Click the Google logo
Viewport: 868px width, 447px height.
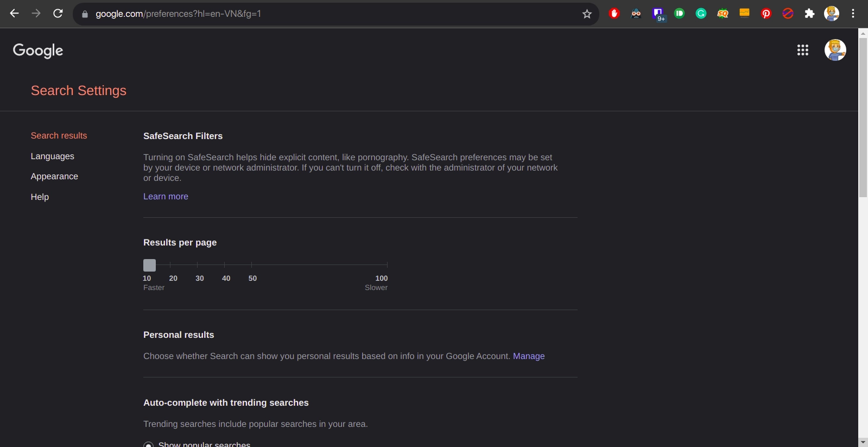click(x=38, y=51)
